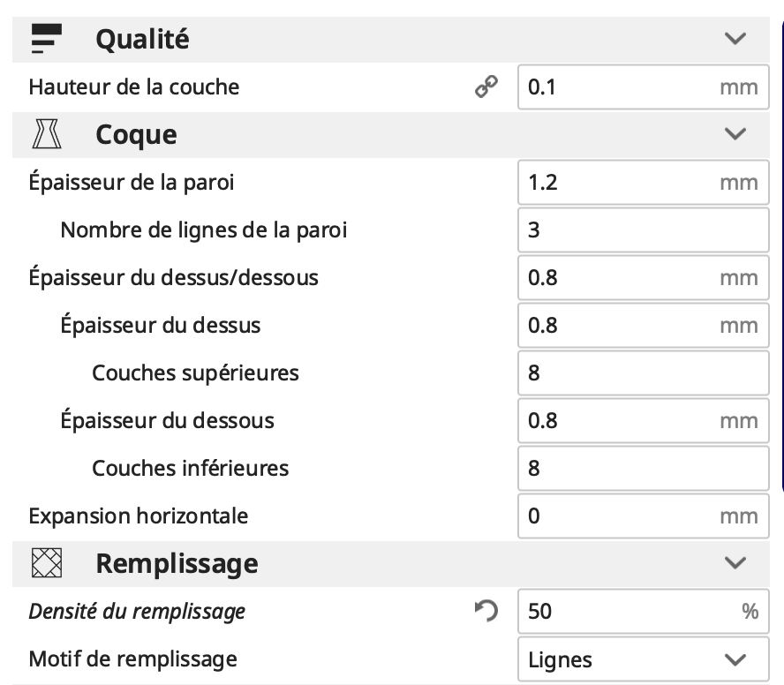Click the Remplissage section header title
784x685 pixels.
[x=177, y=563]
